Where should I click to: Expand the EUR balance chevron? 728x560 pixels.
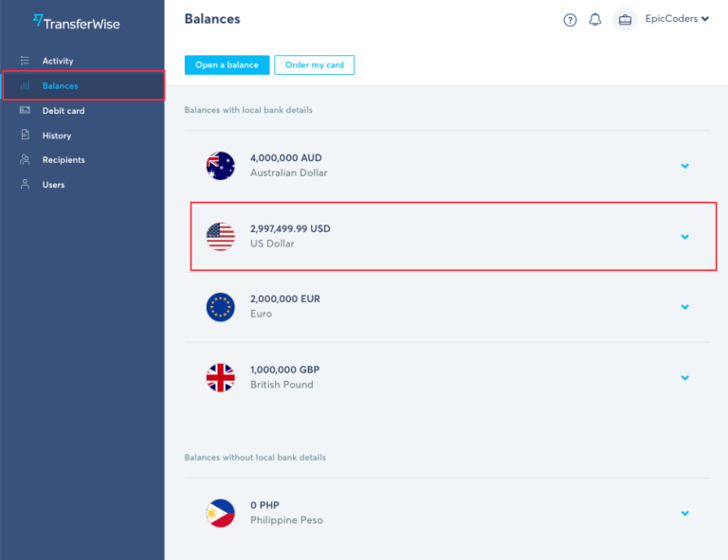click(684, 307)
